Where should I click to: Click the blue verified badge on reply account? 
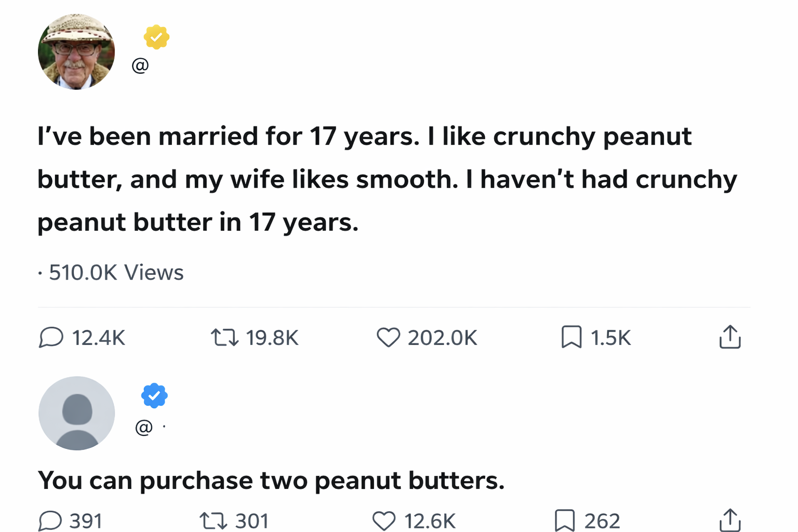click(154, 395)
